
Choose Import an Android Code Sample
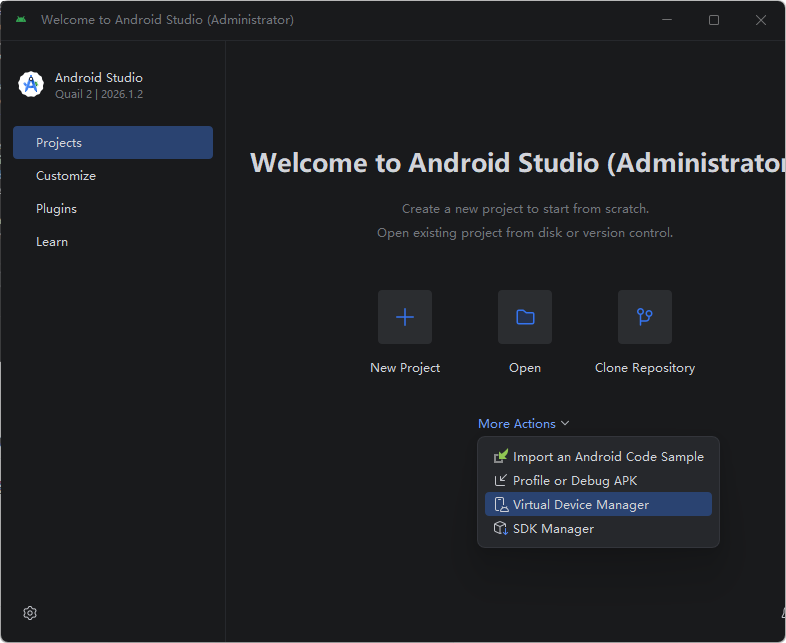point(598,456)
